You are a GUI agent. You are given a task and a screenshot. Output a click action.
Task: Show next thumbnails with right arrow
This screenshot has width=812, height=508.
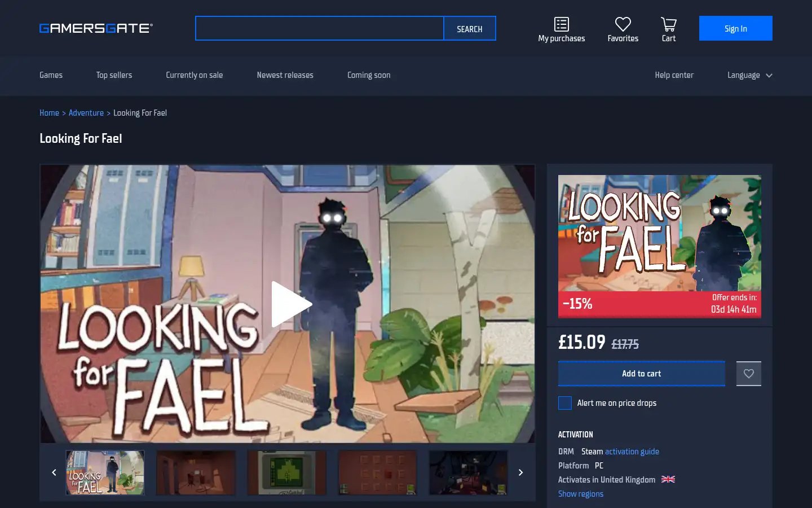(520, 472)
